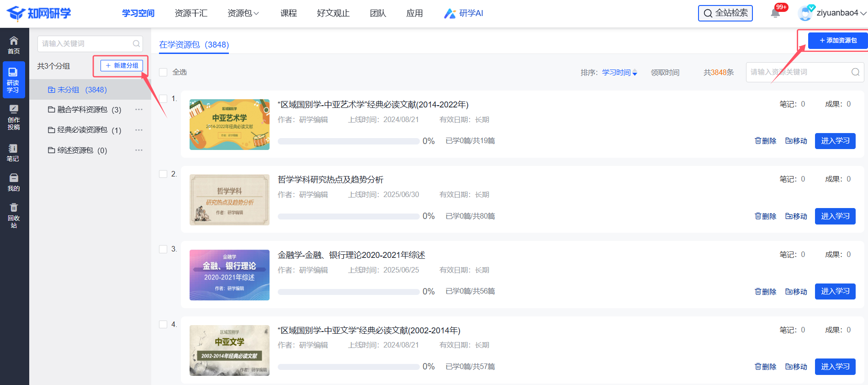Image resolution: width=868 pixels, height=385 pixels.
Task: Click the notification bell icon
Action: click(x=775, y=13)
